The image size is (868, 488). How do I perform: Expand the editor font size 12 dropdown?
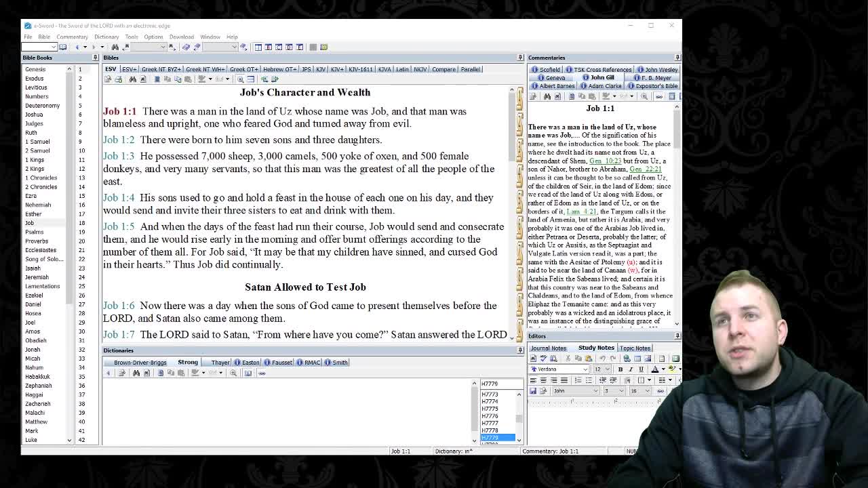click(x=608, y=369)
